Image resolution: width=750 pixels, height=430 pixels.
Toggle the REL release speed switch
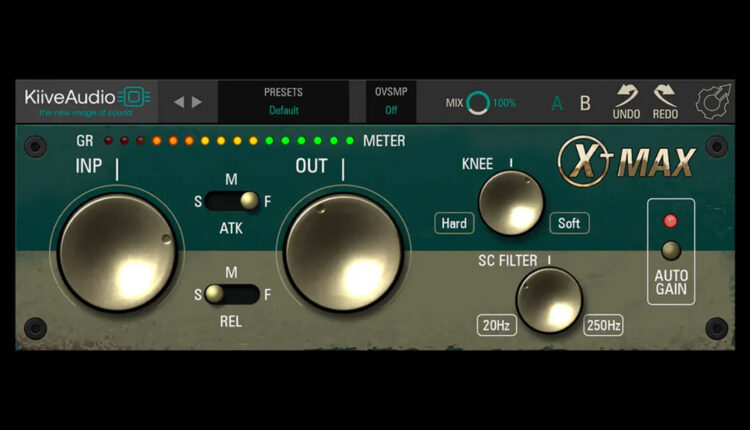(x=231, y=293)
